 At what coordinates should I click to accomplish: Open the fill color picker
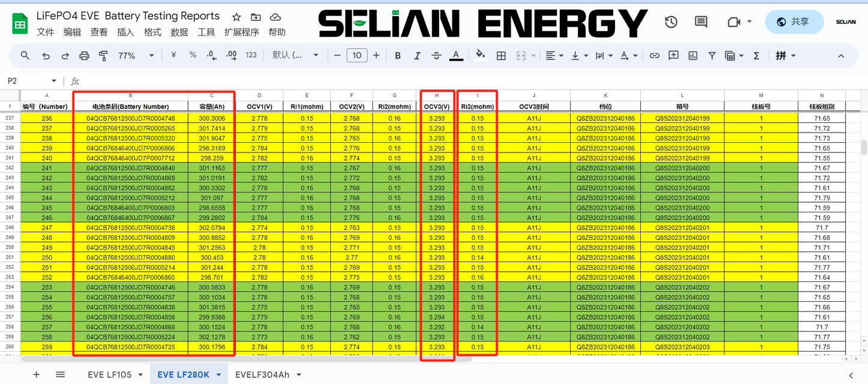coord(480,56)
